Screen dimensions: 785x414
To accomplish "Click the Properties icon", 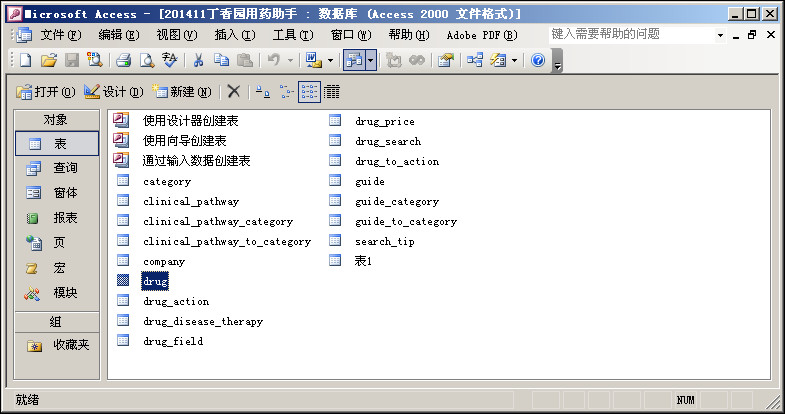I will (446, 61).
